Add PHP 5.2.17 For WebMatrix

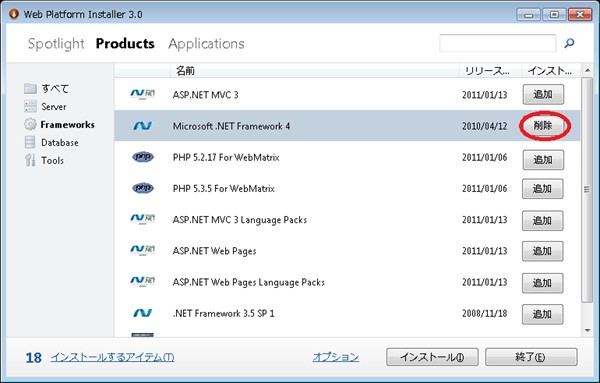[x=543, y=160]
